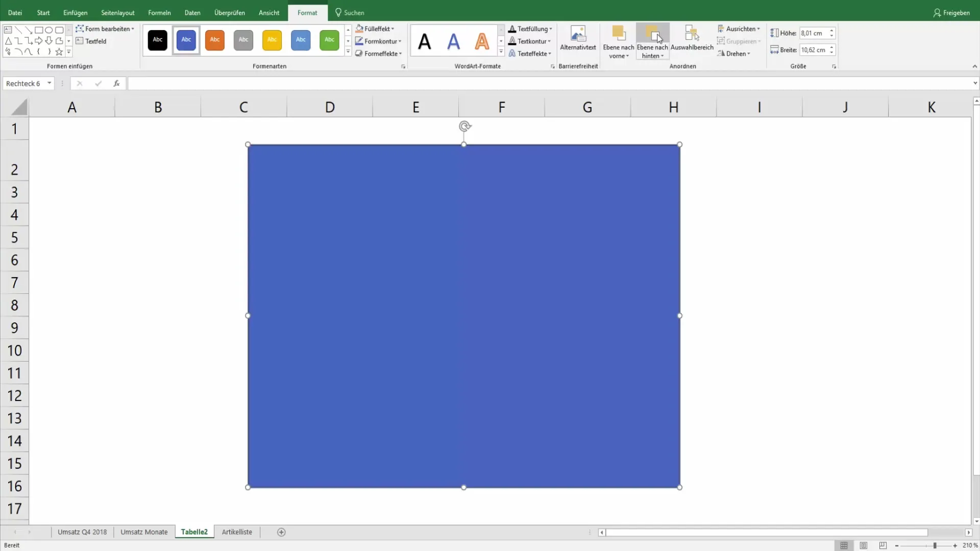Select column D header
Viewport: 980px width, 551px height.
[330, 107]
